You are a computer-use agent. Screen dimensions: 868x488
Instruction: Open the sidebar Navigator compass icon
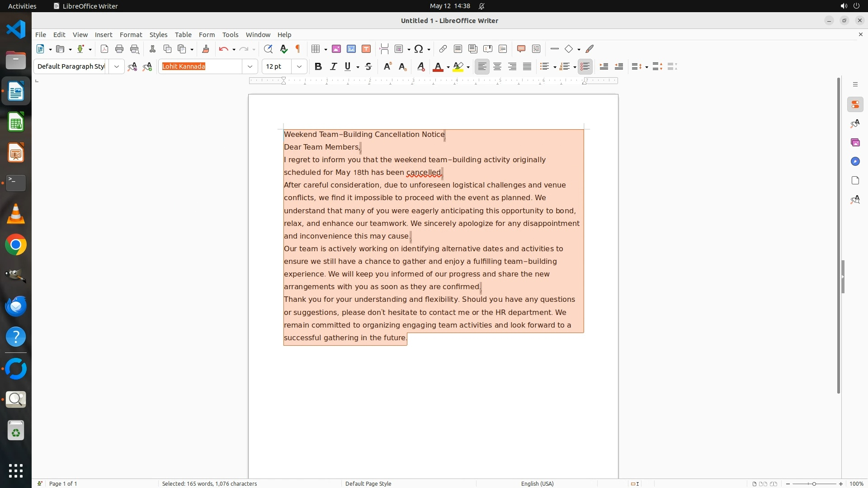click(x=855, y=162)
